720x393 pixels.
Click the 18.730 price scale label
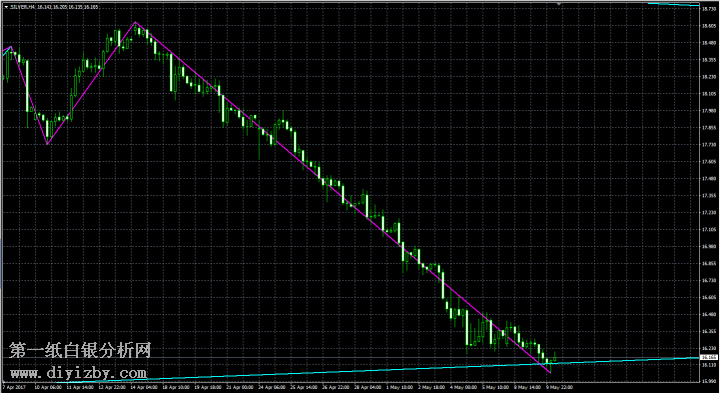coord(709,9)
